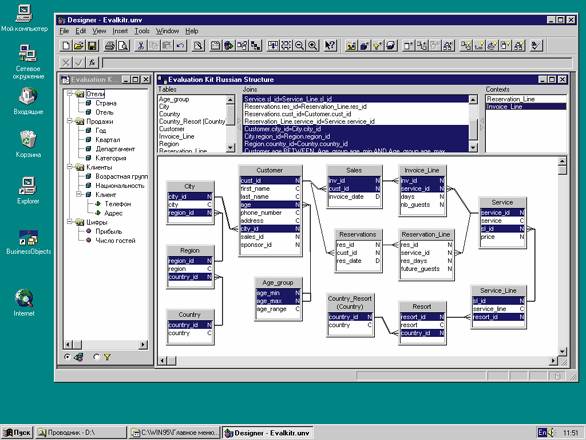Open the View menu
The image size is (586, 440).
(x=99, y=31)
